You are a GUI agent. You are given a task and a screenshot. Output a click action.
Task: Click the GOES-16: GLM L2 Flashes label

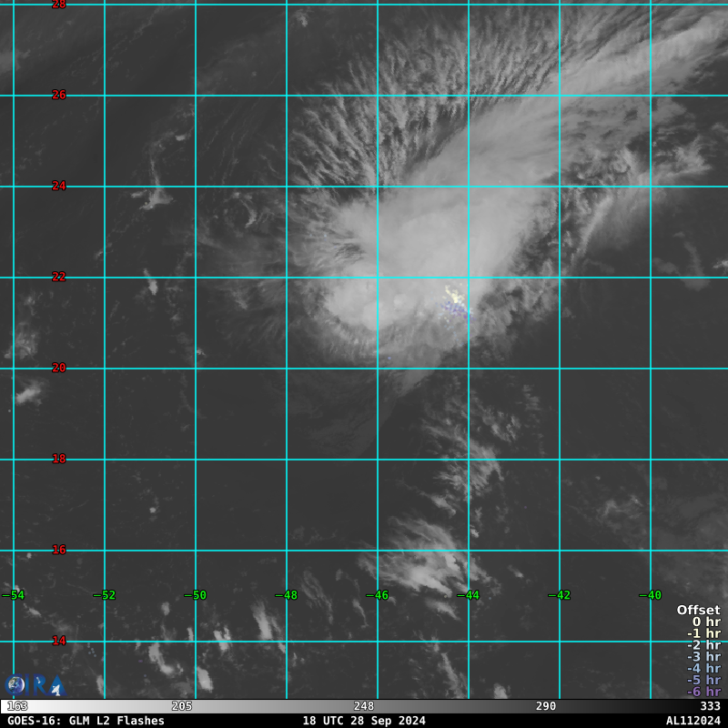(86, 721)
